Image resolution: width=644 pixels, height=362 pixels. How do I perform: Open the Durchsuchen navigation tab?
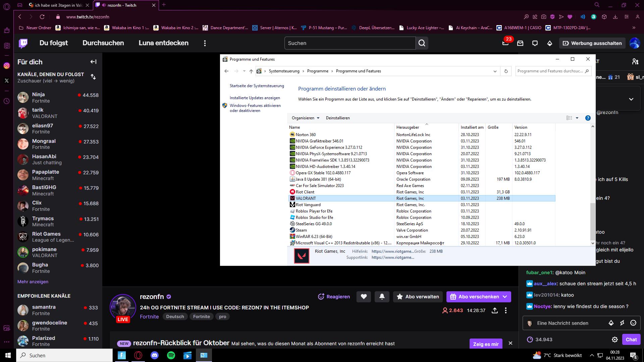[103, 43]
